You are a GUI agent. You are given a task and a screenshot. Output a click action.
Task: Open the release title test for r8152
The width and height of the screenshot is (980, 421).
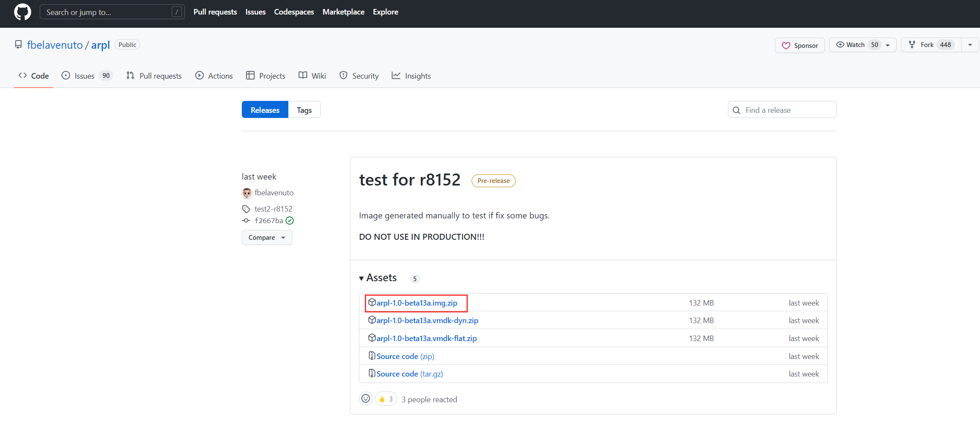410,180
